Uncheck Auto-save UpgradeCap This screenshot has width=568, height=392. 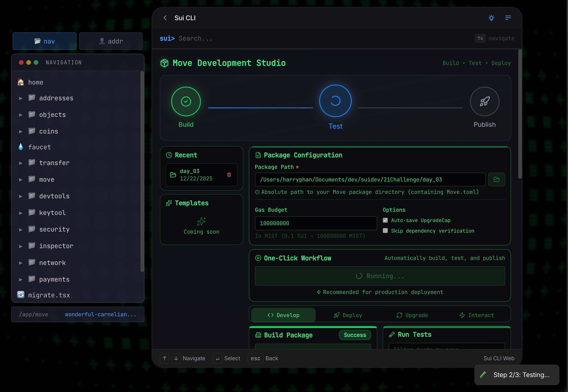tap(385, 220)
